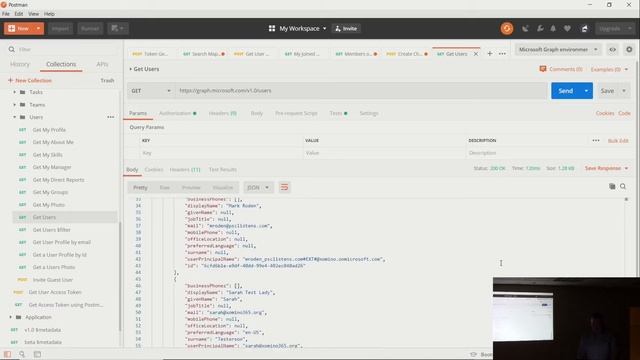Switch to Raw response view
640x360 pixels.
(164, 187)
